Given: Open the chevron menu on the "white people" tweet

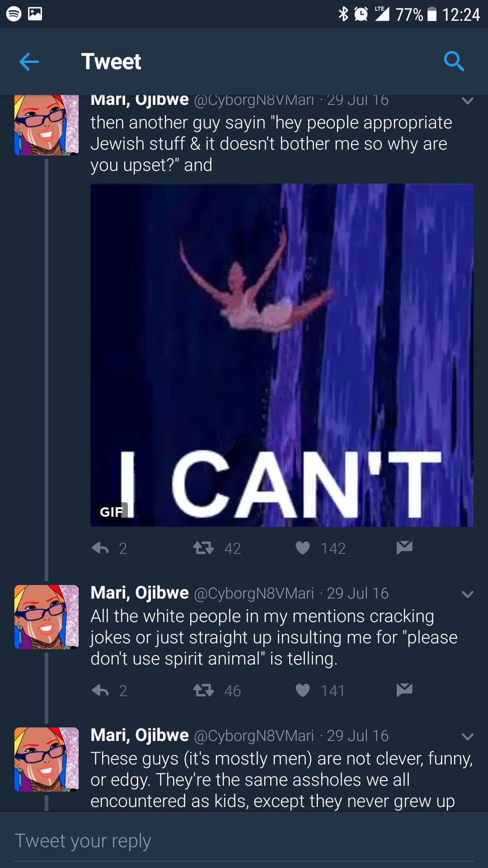Looking at the screenshot, I should [x=468, y=594].
